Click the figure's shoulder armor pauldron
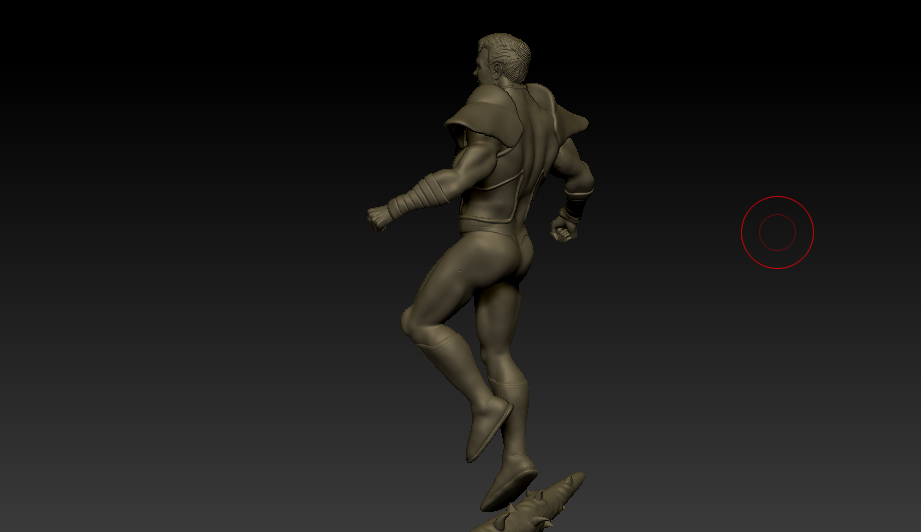Viewport: 921px width, 532px height. coord(485,117)
